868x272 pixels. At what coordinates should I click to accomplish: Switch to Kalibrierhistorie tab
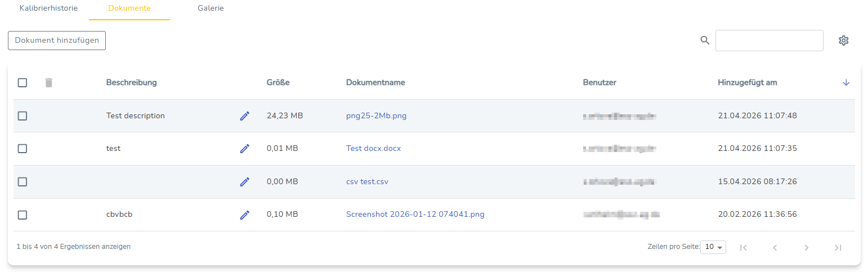click(48, 8)
